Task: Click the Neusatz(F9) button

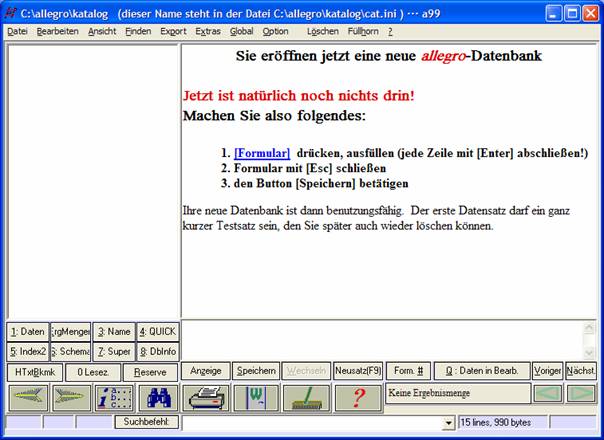Action: pos(358,371)
